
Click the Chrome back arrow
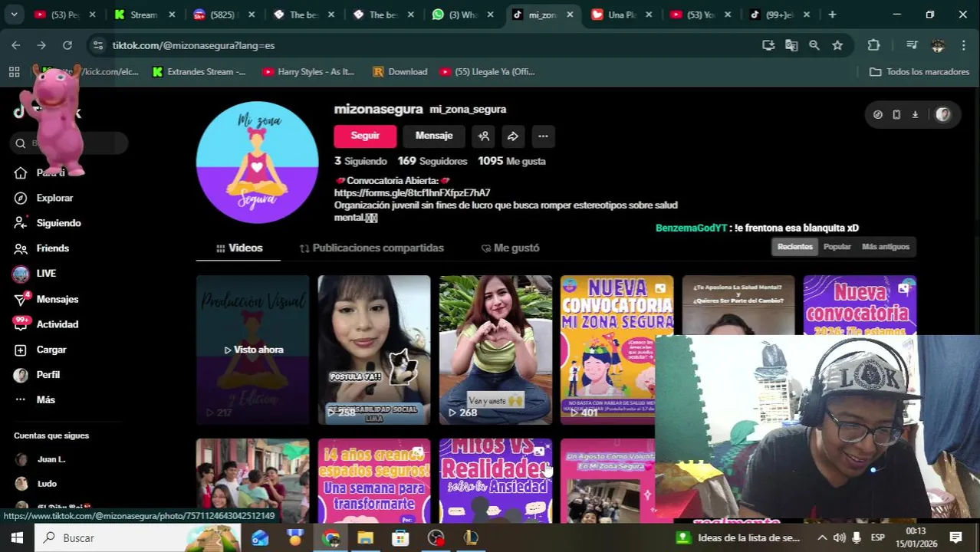(16, 45)
